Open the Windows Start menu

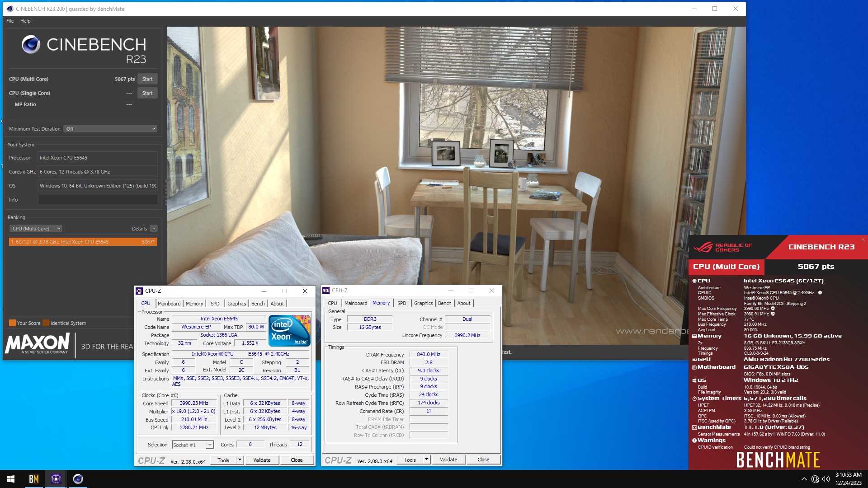[11, 479]
